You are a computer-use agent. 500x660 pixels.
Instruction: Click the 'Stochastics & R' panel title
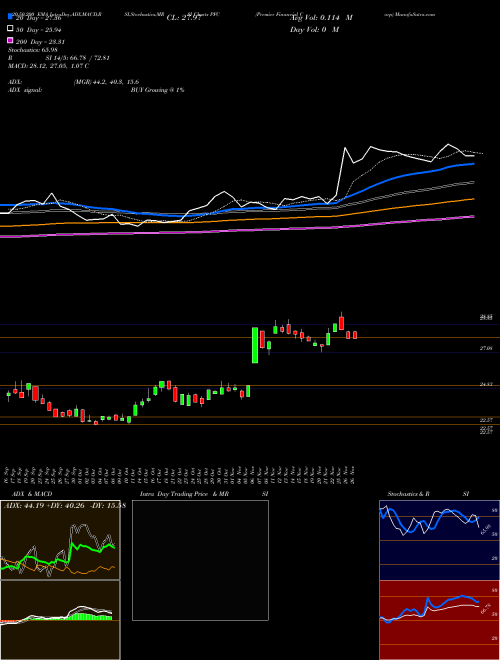(408, 494)
